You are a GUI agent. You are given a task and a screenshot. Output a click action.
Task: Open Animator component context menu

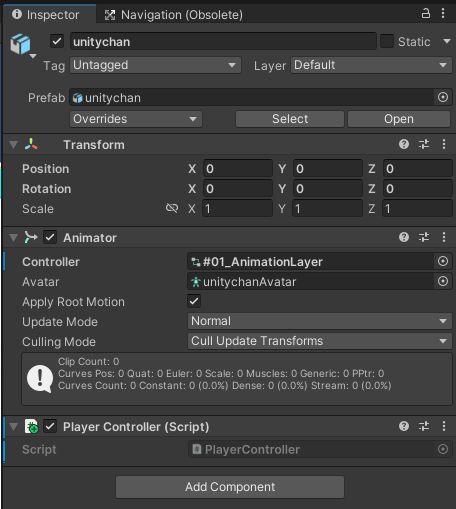tap(444, 237)
